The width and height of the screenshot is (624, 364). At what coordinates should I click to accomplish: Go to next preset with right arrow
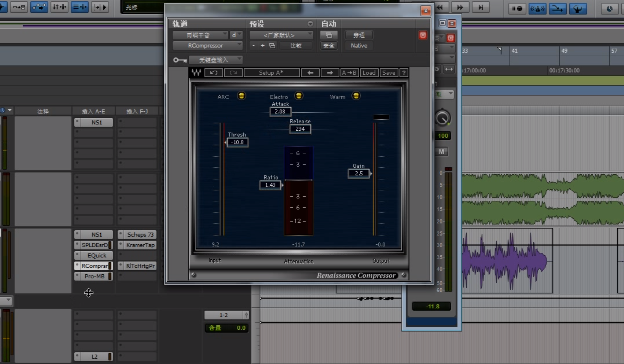pos(330,73)
